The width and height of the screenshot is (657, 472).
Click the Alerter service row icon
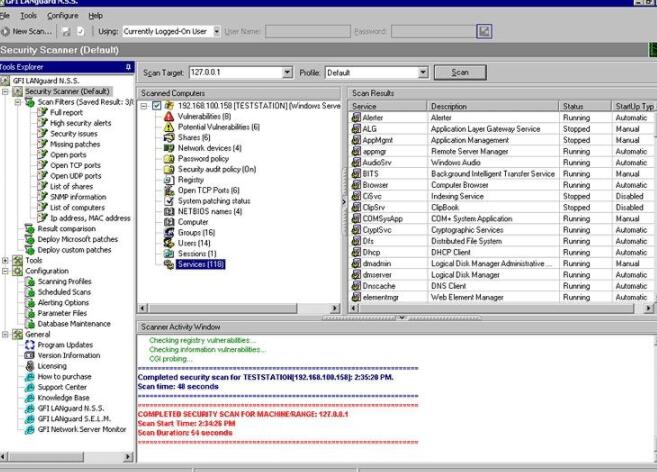pyautogui.click(x=356, y=118)
